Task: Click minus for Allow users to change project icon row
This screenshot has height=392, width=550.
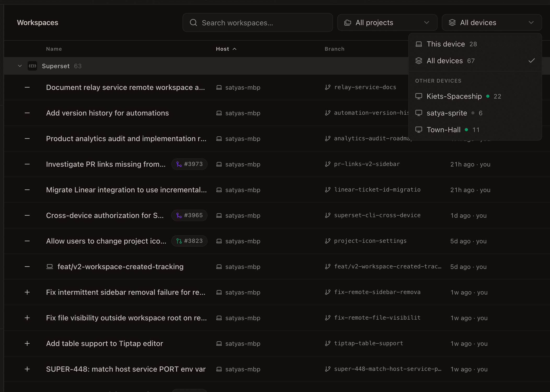Action: pyautogui.click(x=27, y=241)
